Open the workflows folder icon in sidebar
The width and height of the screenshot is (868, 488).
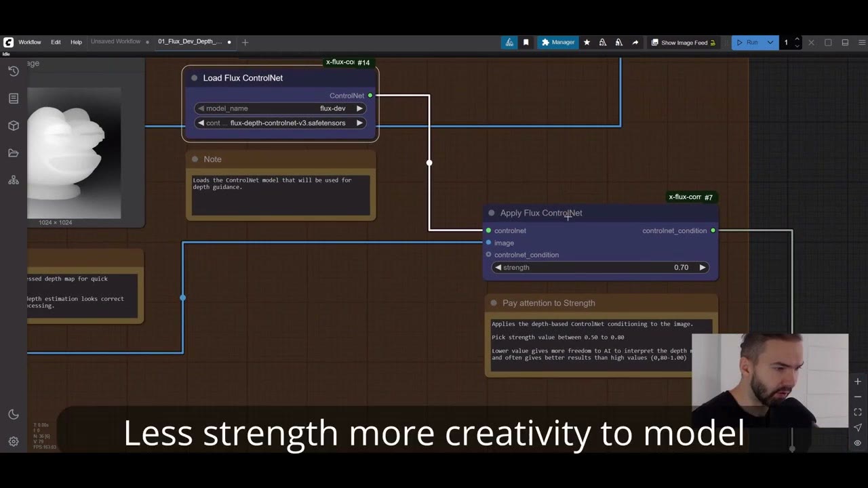14,153
